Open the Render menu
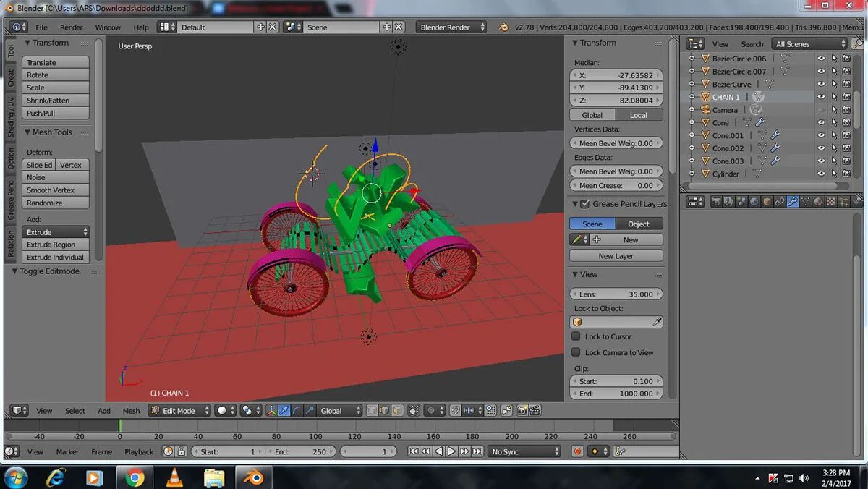This screenshot has height=489, width=868. click(72, 27)
